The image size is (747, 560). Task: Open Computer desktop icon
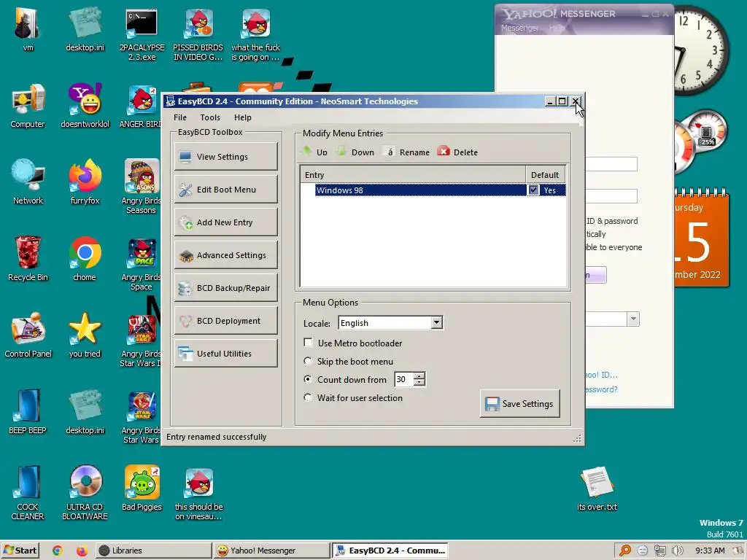click(28, 106)
